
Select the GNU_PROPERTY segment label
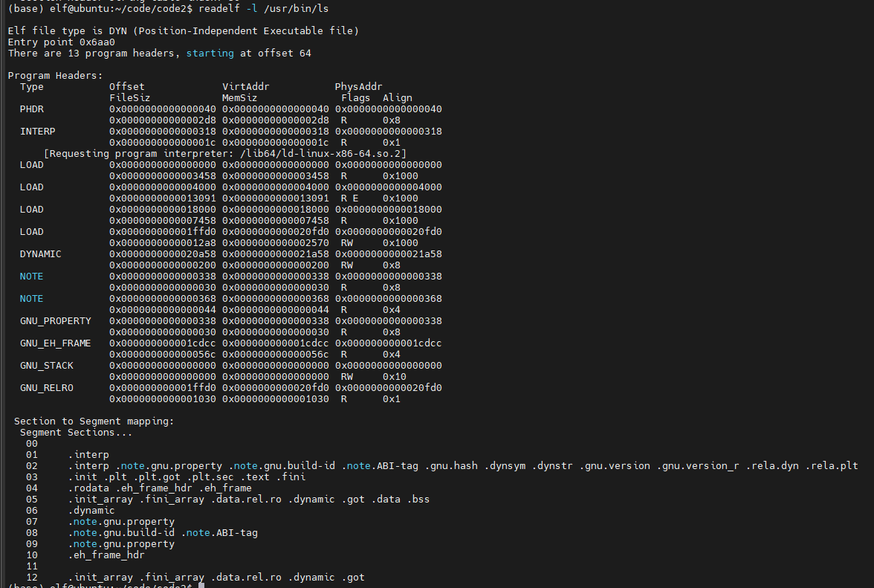56,321
